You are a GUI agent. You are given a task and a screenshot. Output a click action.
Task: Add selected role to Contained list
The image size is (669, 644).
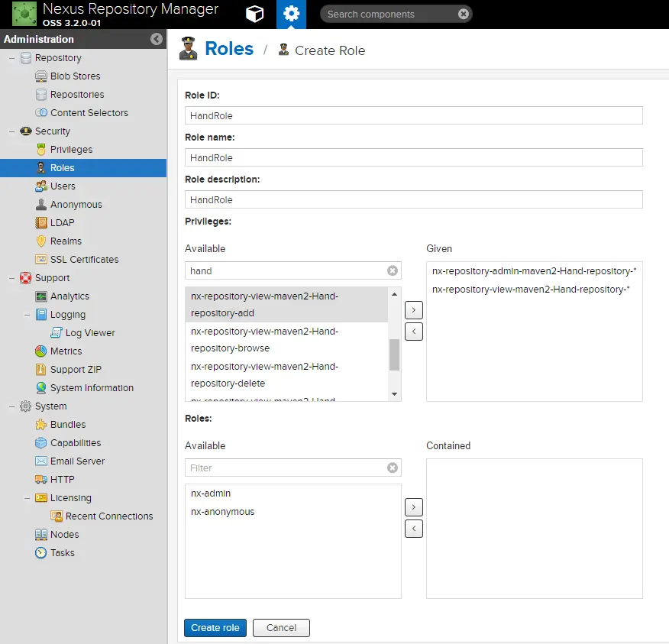413,507
